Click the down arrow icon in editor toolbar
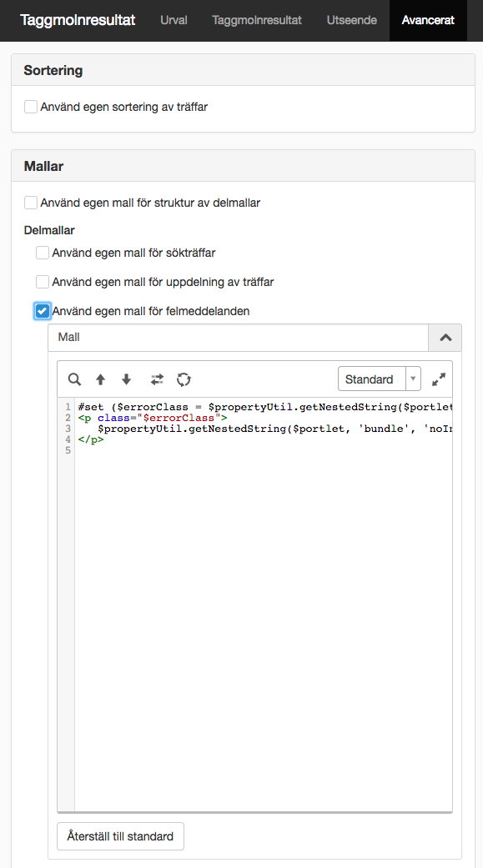This screenshot has width=483, height=868. coord(126,379)
